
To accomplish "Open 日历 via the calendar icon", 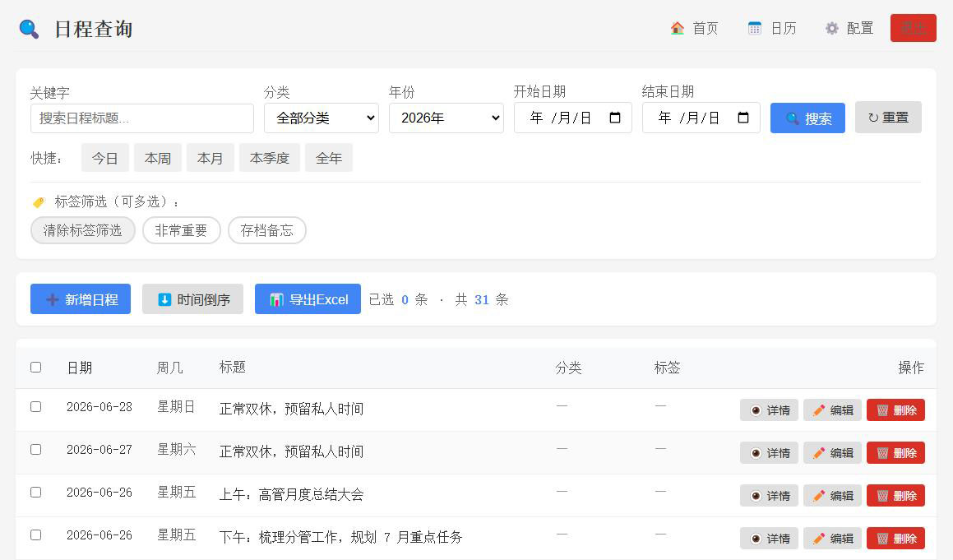I will point(754,28).
